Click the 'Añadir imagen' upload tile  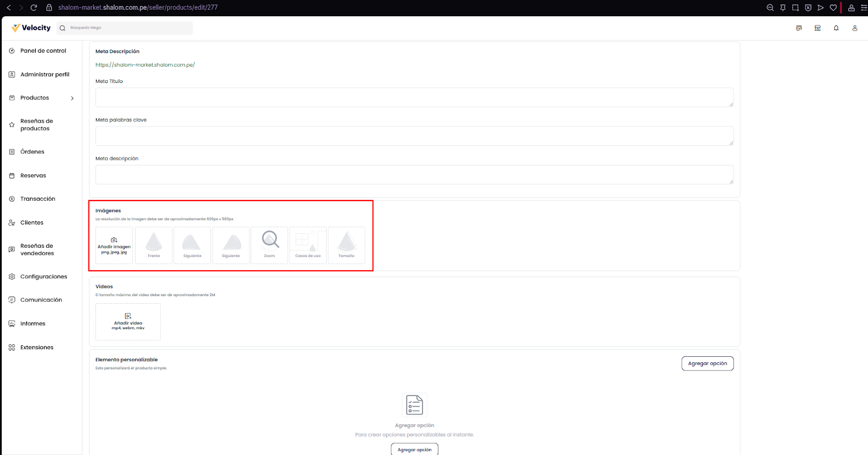(x=114, y=246)
